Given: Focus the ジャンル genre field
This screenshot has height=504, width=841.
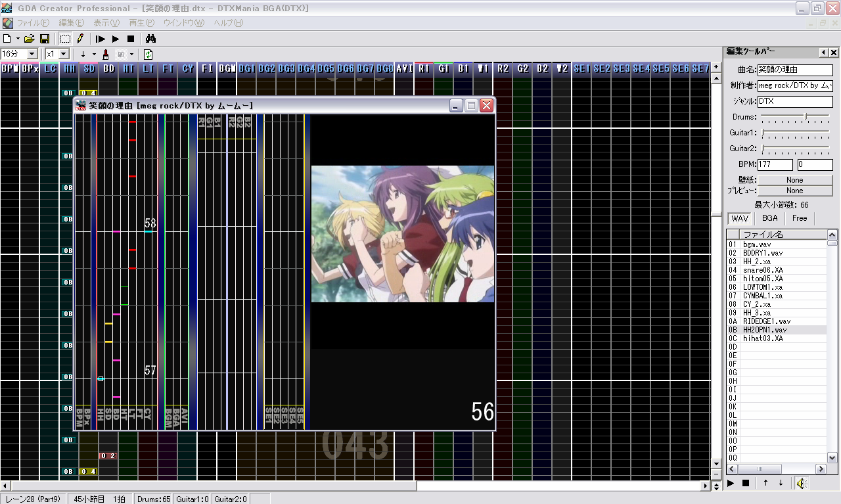Looking at the screenshot, I should (x=795, y=102).
